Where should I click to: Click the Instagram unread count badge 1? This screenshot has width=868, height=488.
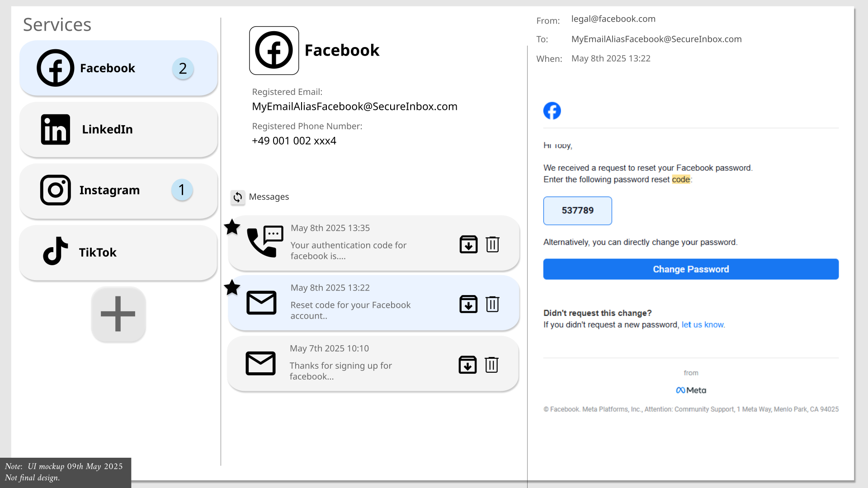pos(182,190)
